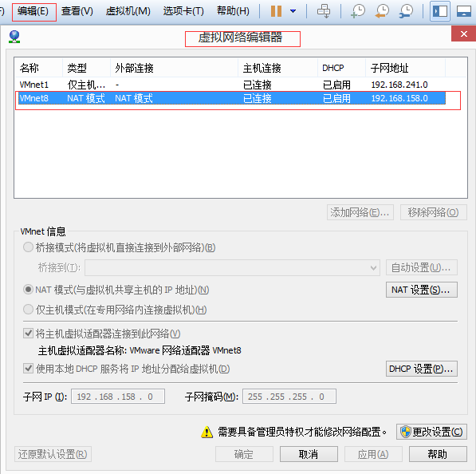Click the 子网掩码 input field
Viewport: 476px width, 474px height.
tap(289, 397)
